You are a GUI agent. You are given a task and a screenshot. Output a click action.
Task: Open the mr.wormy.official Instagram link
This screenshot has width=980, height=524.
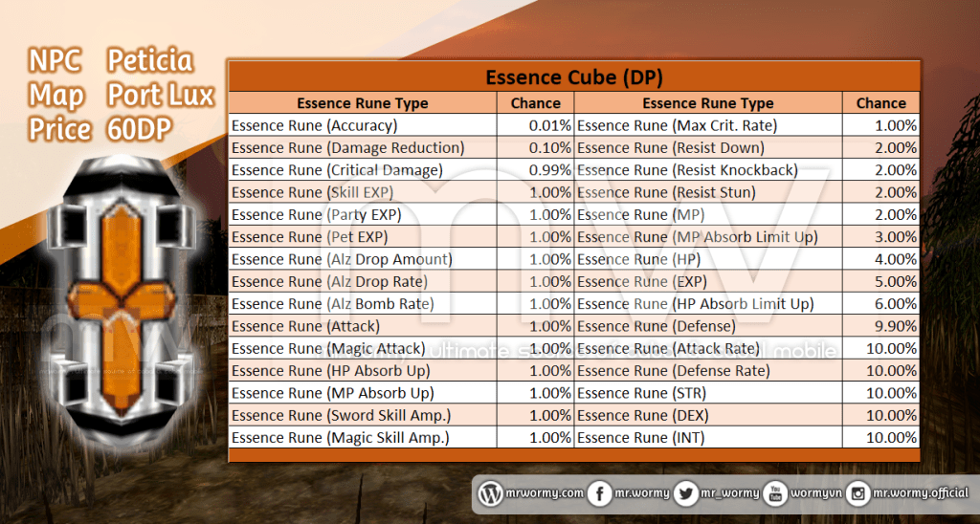(917, 494)
